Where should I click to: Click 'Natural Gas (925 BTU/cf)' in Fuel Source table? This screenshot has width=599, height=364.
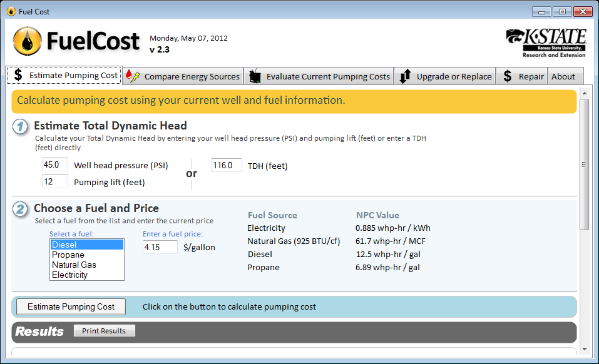(294, 241)
